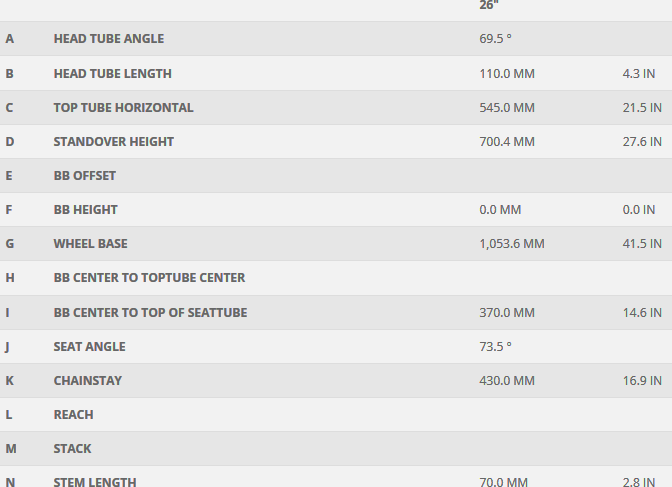Screen dimensions: 672x487
Task: Select the WHEEL BASE row label
Action: click(90, 243)
